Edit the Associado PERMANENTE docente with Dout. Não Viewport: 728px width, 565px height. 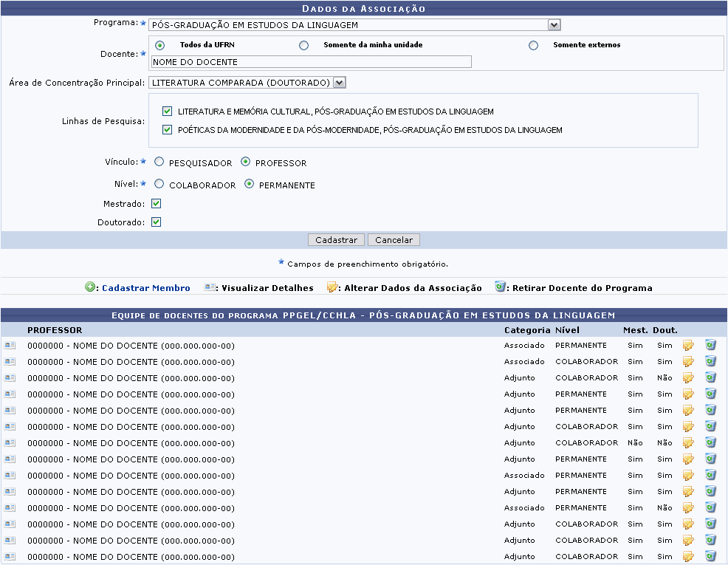(688, 508)
